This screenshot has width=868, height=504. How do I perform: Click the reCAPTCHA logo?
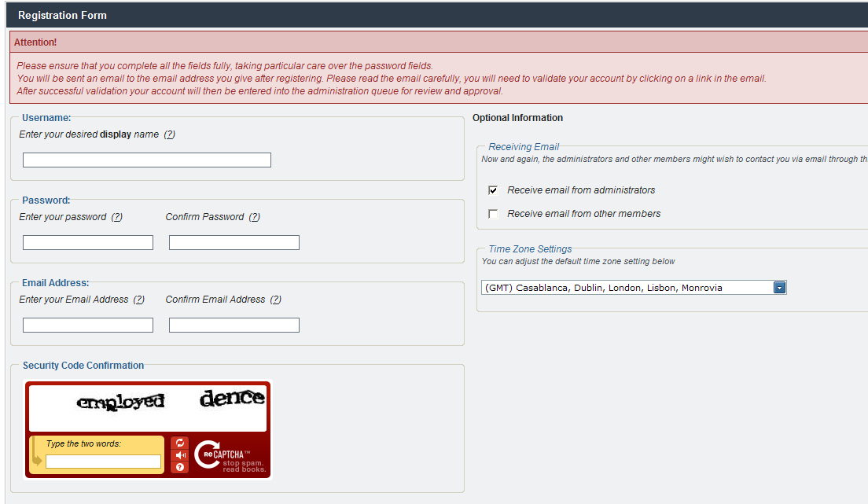(x=230, y=456)
